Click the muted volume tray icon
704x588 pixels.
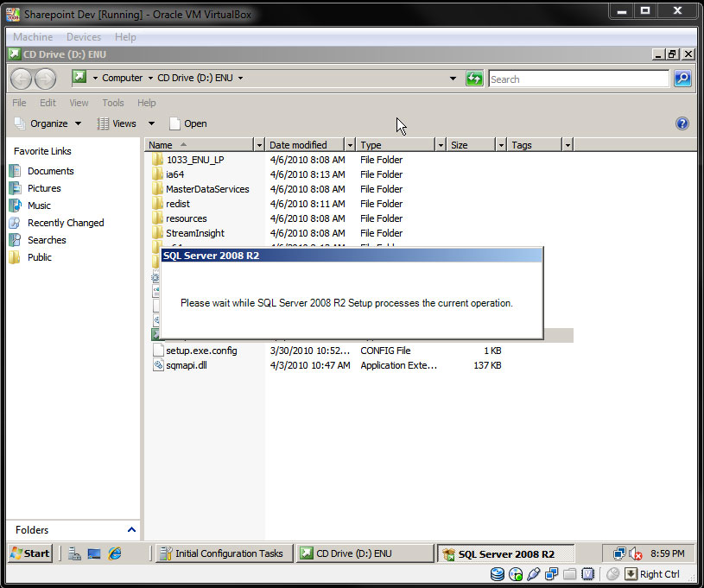635,553
